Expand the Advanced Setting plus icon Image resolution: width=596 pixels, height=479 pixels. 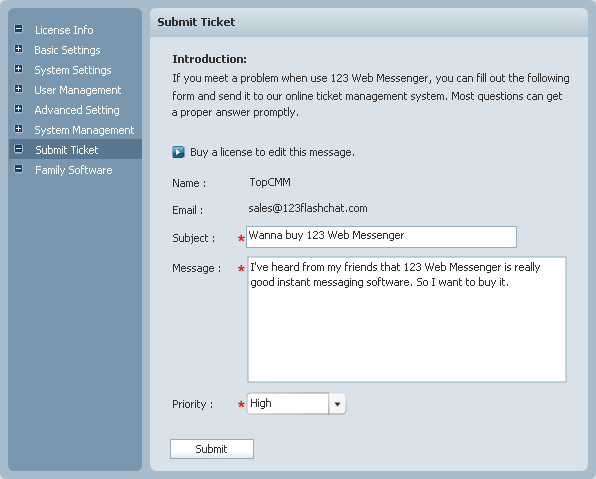click(18, 109)
